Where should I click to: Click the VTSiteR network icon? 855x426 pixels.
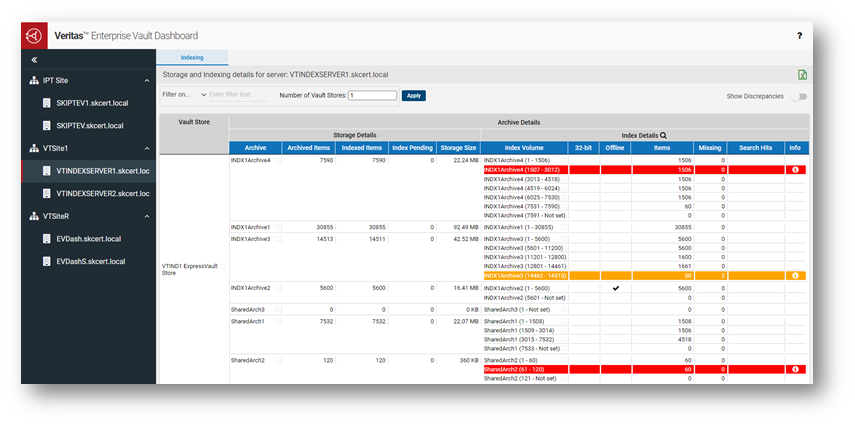pyautogui.click(x=34, y=217)
